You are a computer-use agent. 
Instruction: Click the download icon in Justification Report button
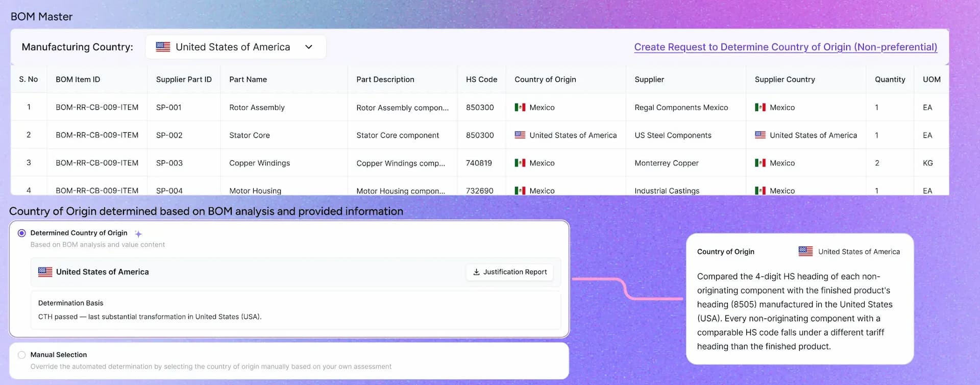pos(476,272)
